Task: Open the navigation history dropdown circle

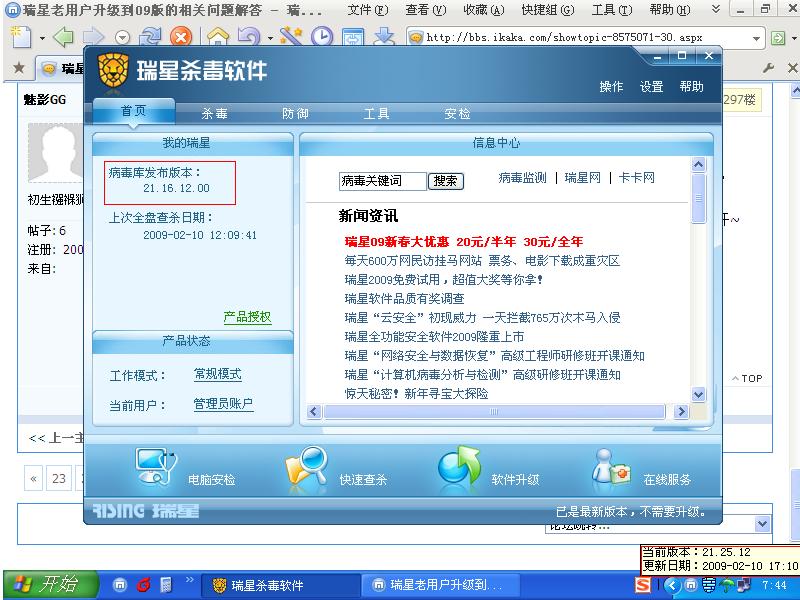Action: click(122, 38)
